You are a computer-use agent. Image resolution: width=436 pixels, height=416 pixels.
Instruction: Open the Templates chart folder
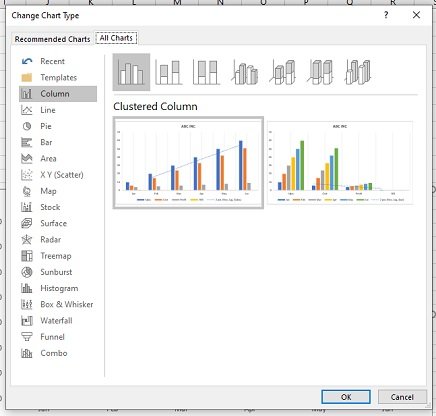58,78
